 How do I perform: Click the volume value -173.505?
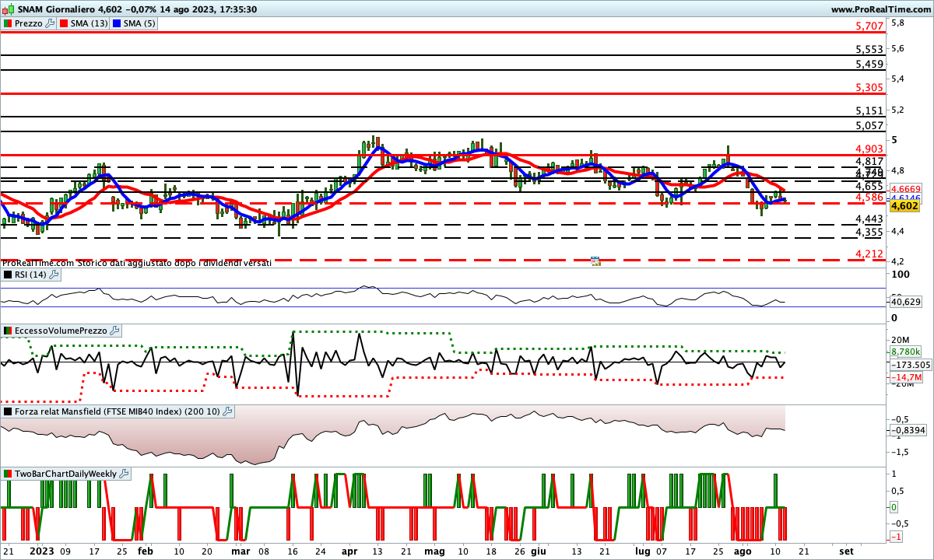coord(910,364)
